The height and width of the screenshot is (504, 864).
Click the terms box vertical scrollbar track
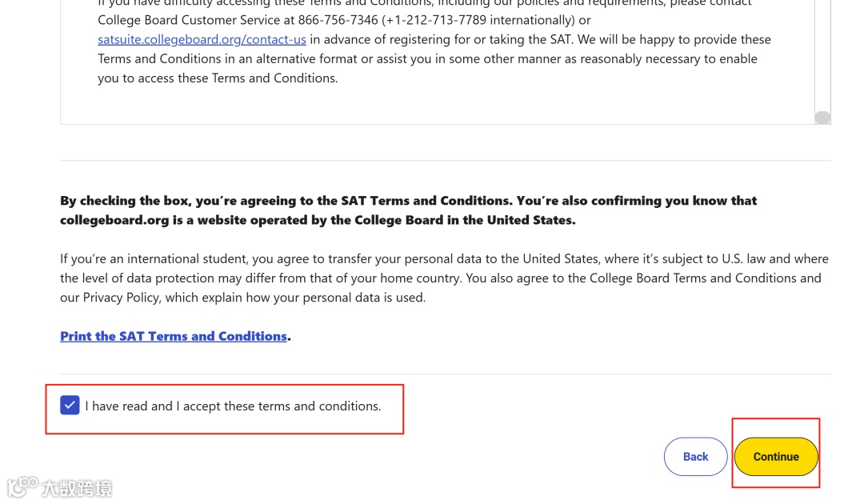click(x=822, y=56)
